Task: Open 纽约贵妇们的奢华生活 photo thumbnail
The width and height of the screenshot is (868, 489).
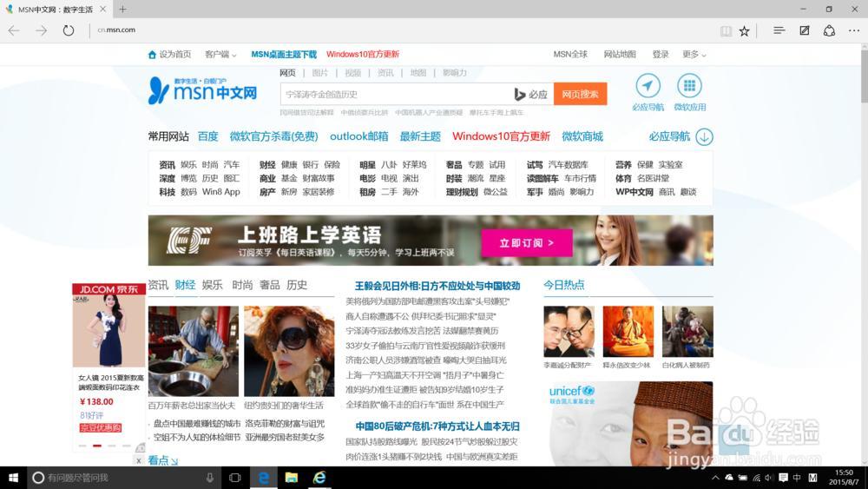Action: (x=289, y=351)
